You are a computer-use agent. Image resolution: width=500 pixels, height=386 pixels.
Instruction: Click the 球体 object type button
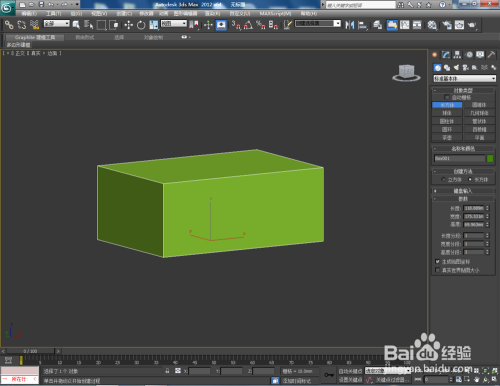pyautogui.click(x=447, y=113)
